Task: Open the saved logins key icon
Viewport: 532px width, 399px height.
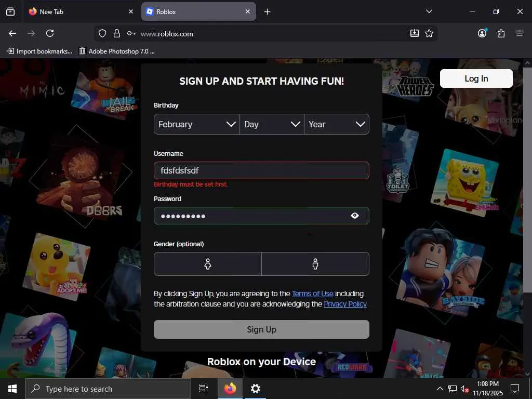Action: [131, 33]
